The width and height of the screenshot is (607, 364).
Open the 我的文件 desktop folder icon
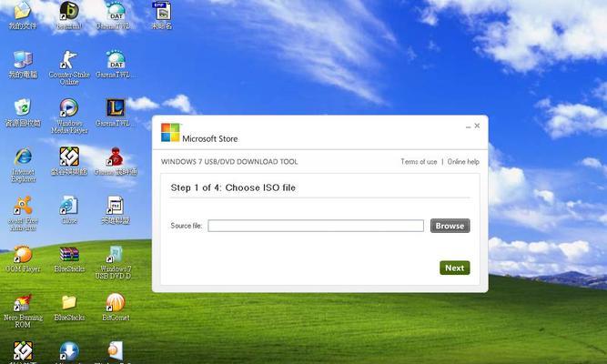point(23,15)
